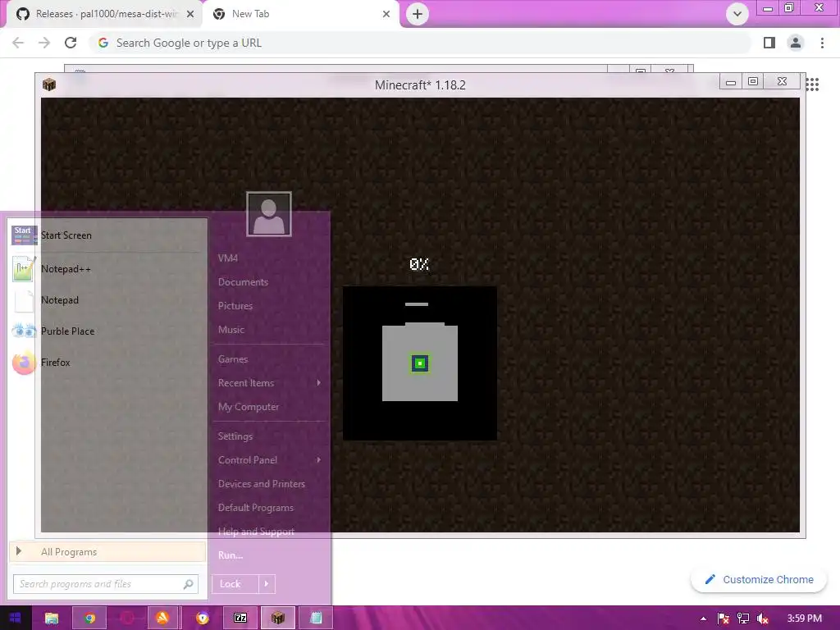
Task: Open Pictures from Start menu
Action: coord(235,306)
